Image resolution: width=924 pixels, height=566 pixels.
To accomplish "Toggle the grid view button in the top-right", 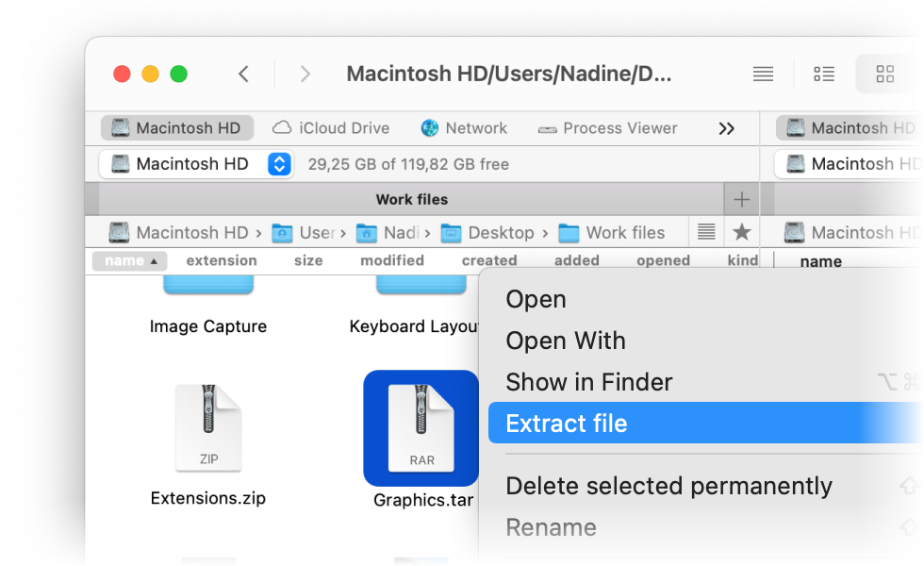I will [x=884, y=73].
